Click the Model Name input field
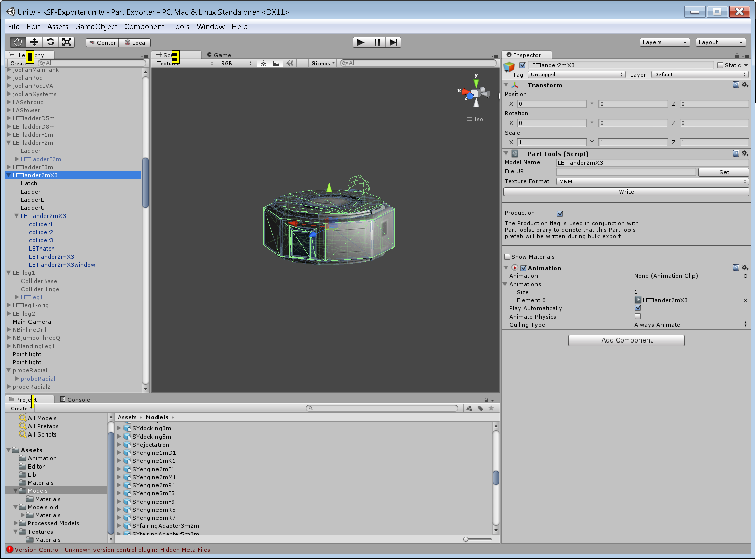Screen dimensions: 756x559 tap(653, 163)
